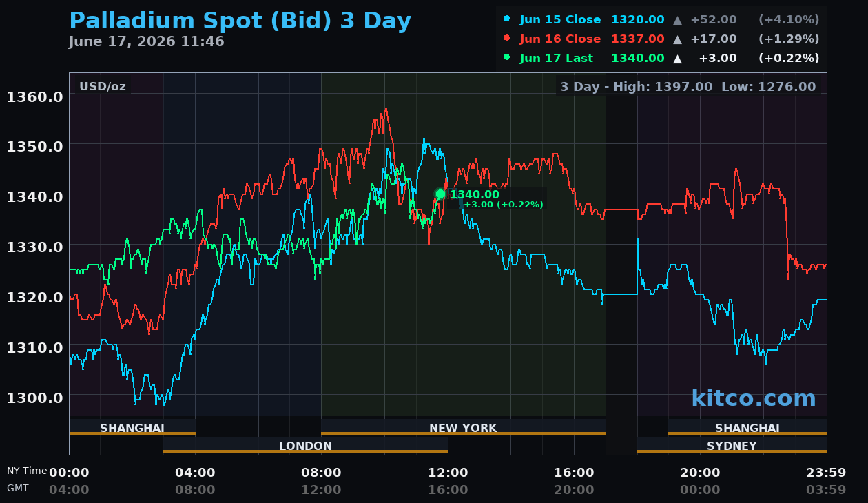
Task: Click the +3.00 (+0.22%) chart tooltip text
Action: pyautogui.click(x=503, y=205)
